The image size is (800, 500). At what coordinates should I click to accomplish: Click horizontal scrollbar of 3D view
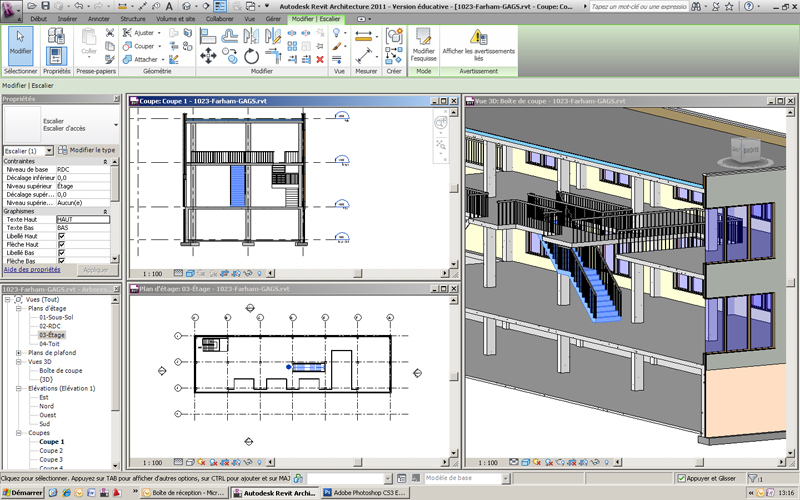tap(699, 463)
